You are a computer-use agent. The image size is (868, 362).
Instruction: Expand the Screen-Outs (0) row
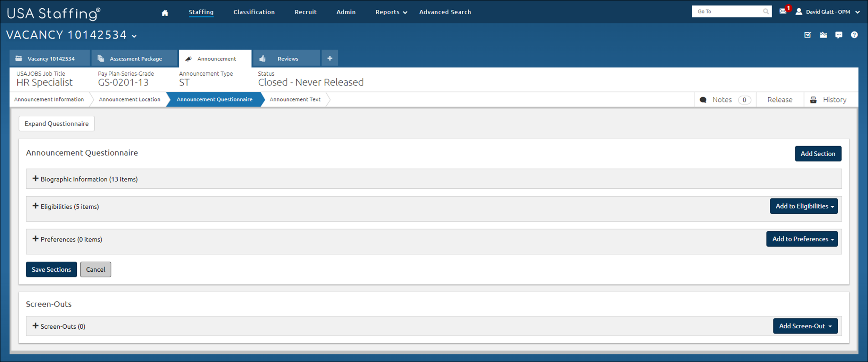[35, 326]
